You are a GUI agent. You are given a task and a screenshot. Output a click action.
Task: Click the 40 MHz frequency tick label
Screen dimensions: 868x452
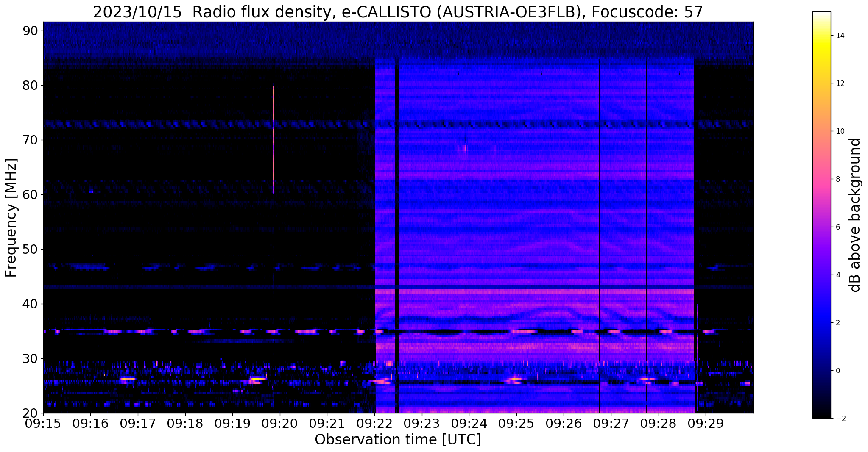tap(31, 304)
